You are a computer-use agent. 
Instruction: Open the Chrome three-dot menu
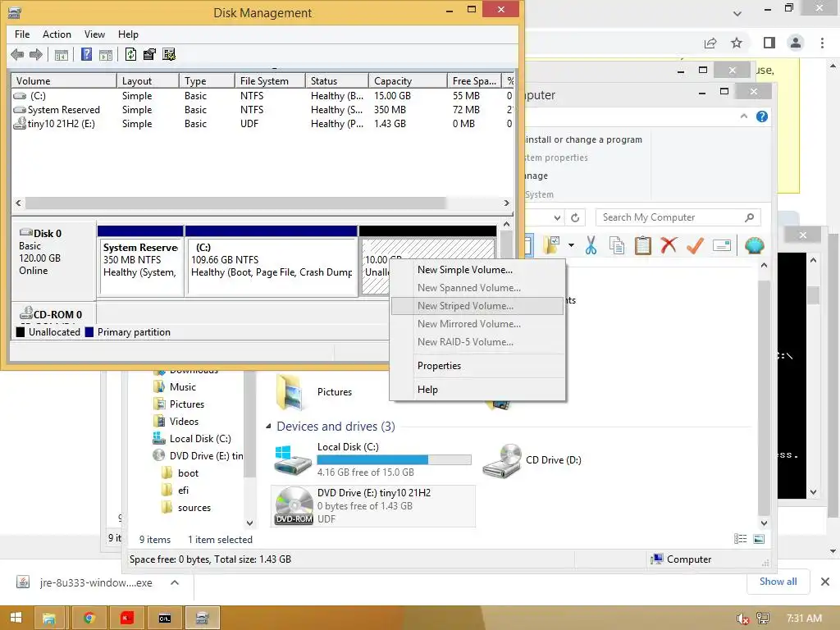tap(822, 43)
